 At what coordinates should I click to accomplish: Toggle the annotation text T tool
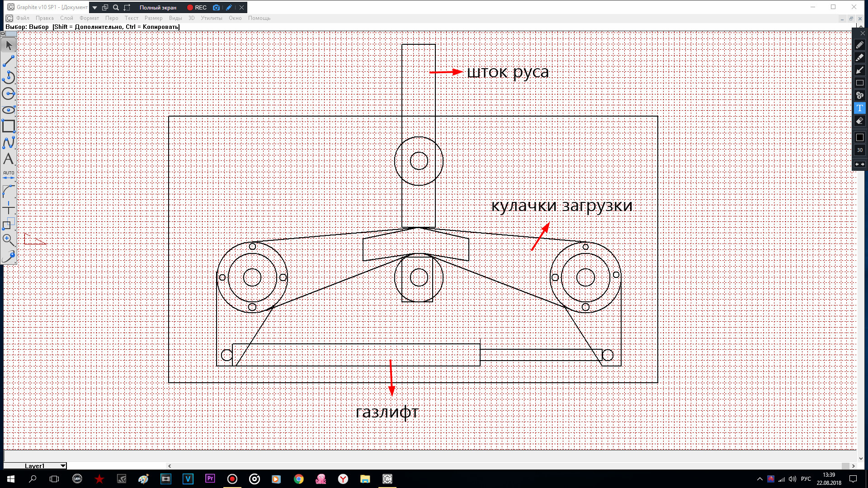coord(860,108)
